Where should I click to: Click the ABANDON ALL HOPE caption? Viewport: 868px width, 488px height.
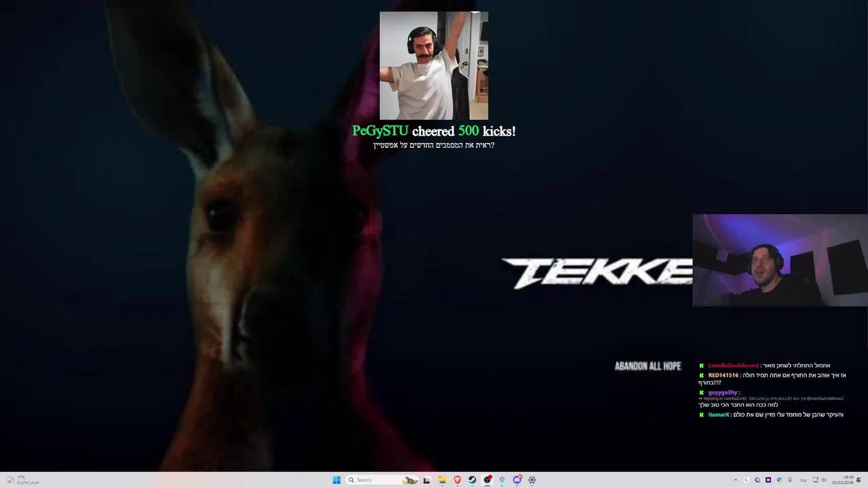pos(648,366)
